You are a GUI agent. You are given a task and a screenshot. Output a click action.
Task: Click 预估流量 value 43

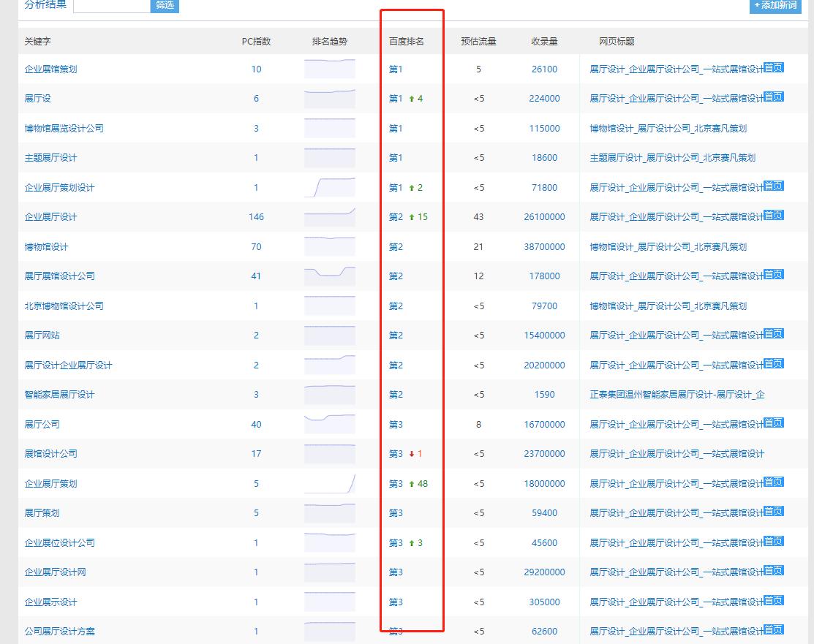478,217
